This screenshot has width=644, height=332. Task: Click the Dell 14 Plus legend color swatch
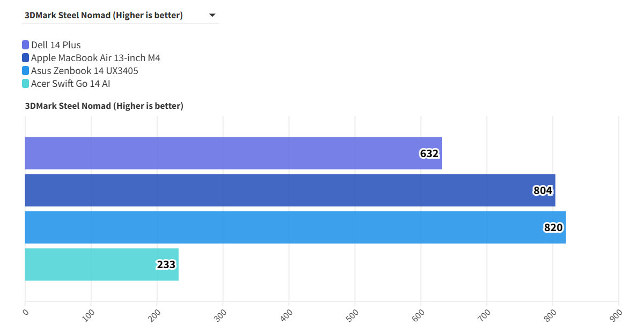26,45
